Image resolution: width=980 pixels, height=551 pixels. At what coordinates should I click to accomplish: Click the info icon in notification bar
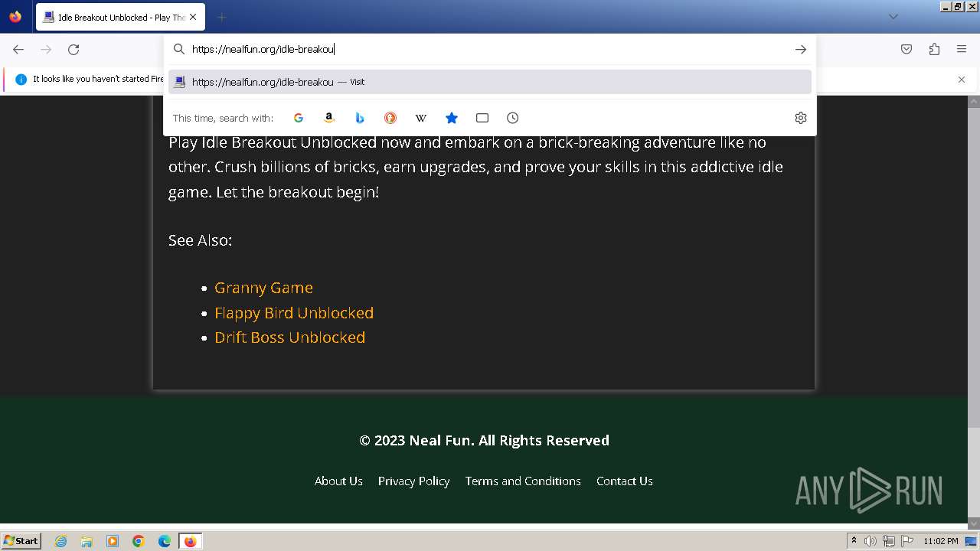(21, 79)
